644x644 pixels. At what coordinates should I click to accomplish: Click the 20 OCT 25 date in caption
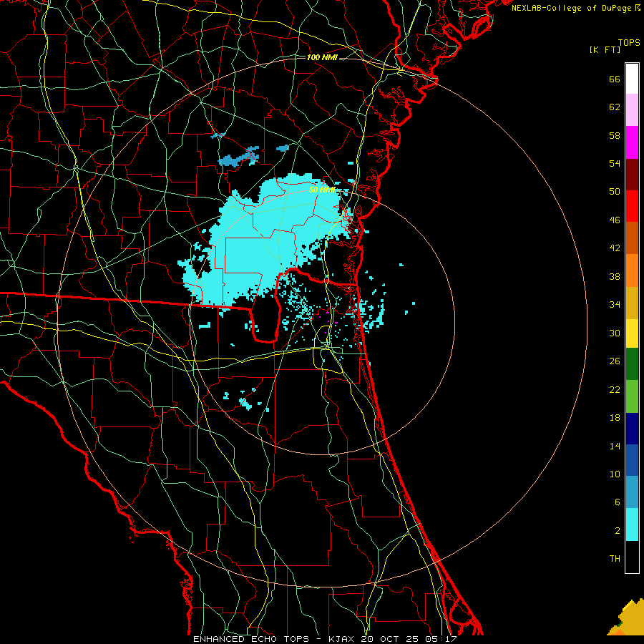click(x=389, y=639)
